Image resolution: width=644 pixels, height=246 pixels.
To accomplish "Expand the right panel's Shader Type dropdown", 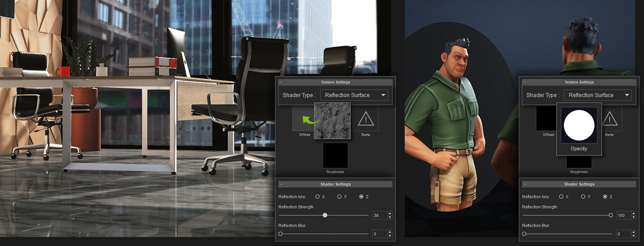I will pos(597,95).
